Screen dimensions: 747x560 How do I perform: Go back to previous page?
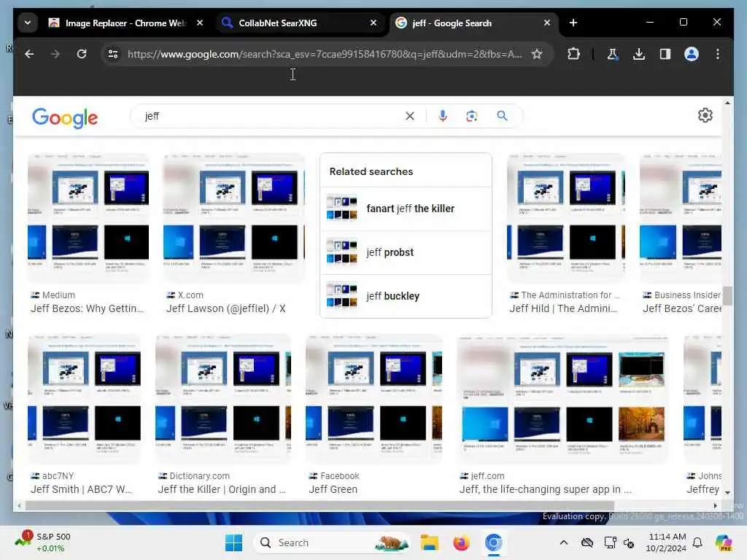click(29, 54)
